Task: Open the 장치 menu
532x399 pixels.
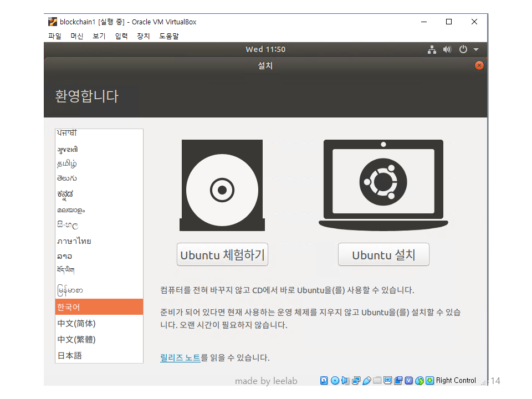Action: click(x=144, y=36)
